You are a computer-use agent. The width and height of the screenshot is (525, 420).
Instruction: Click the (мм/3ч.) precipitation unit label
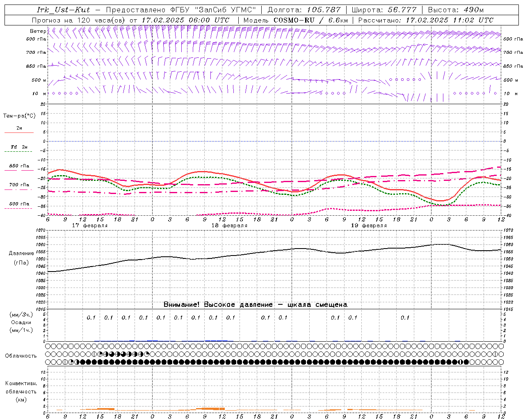(x=21, y=315)
